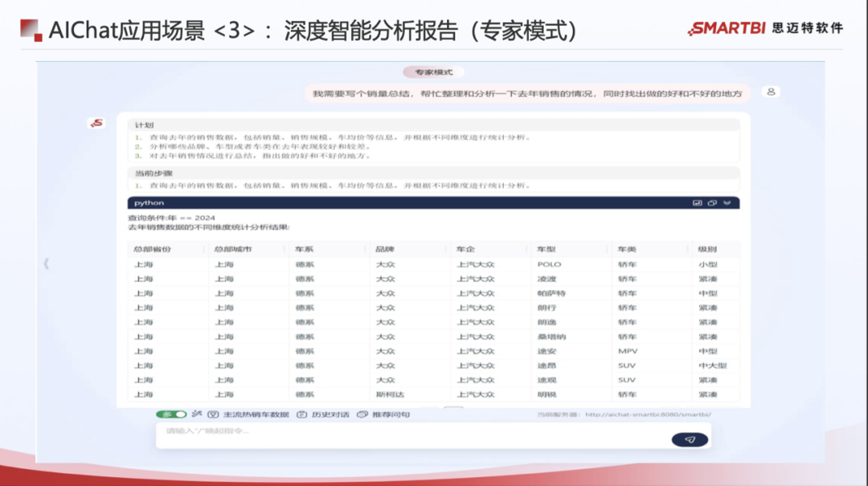Click the 查询条件:年 == 2024 output line
Viewport: 868px width, 486px height.
click(172, 218)
